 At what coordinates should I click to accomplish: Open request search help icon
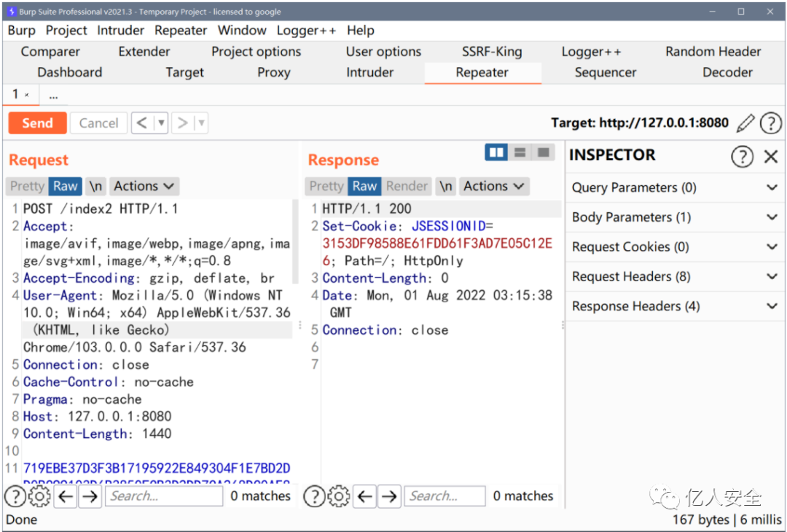pos(15,496)
